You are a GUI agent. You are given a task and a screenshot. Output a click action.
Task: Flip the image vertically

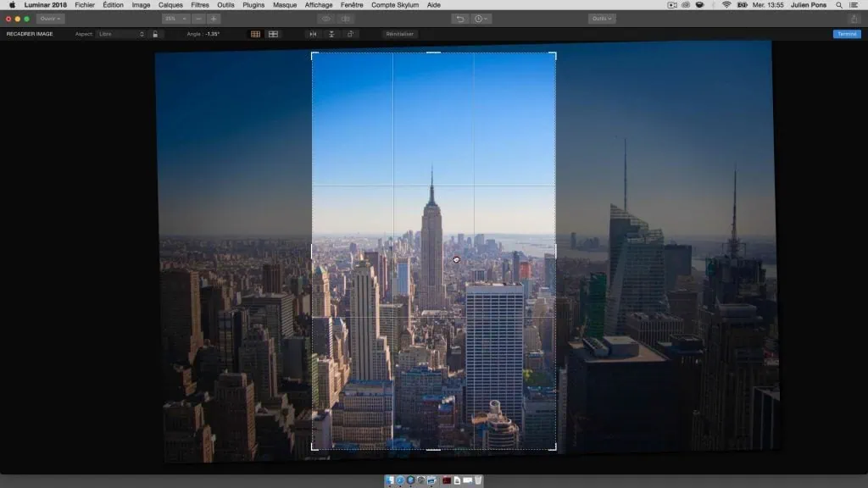(331, 34)
